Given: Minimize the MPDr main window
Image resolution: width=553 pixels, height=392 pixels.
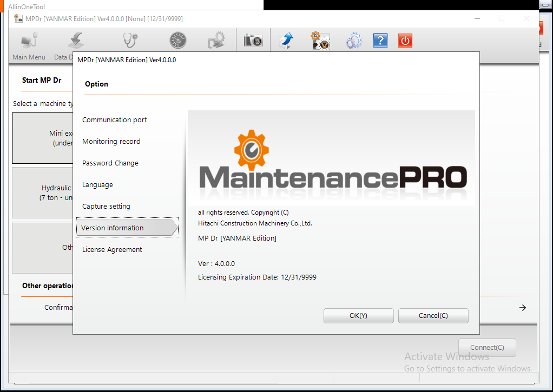Looking at the screenshot, I should [477, 18].
